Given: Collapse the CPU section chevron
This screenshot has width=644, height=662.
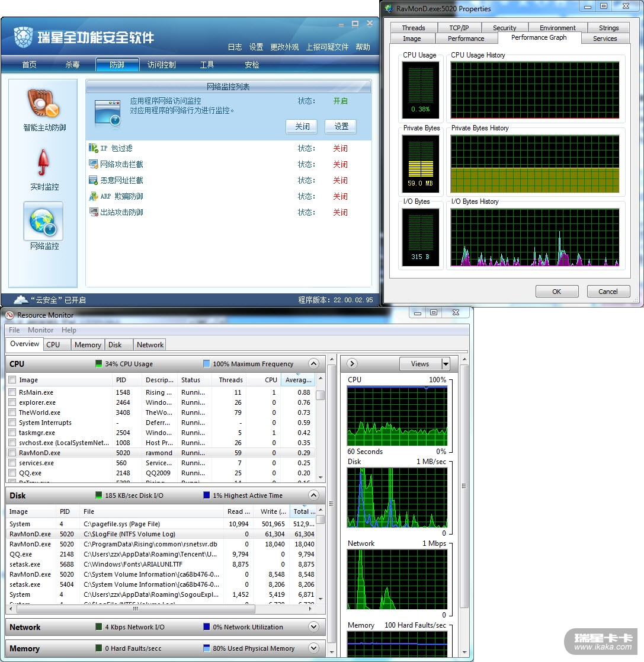Looking at the screenshot, I should [x=313, y=363].
